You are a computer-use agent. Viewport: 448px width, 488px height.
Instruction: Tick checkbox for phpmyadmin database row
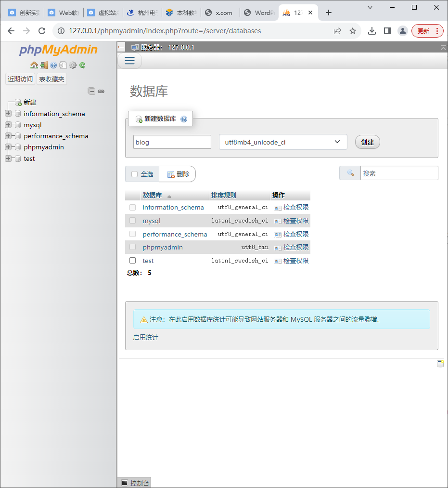pos(132,247)
